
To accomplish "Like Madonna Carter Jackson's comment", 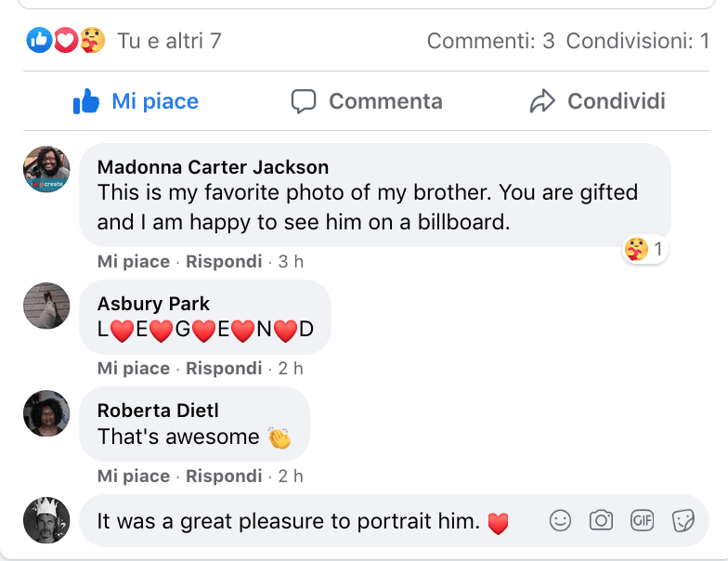I will 133,262.
